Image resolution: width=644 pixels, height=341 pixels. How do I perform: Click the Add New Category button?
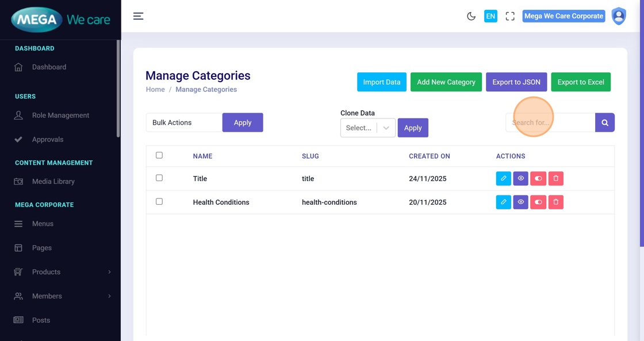(x=446, y=82)
